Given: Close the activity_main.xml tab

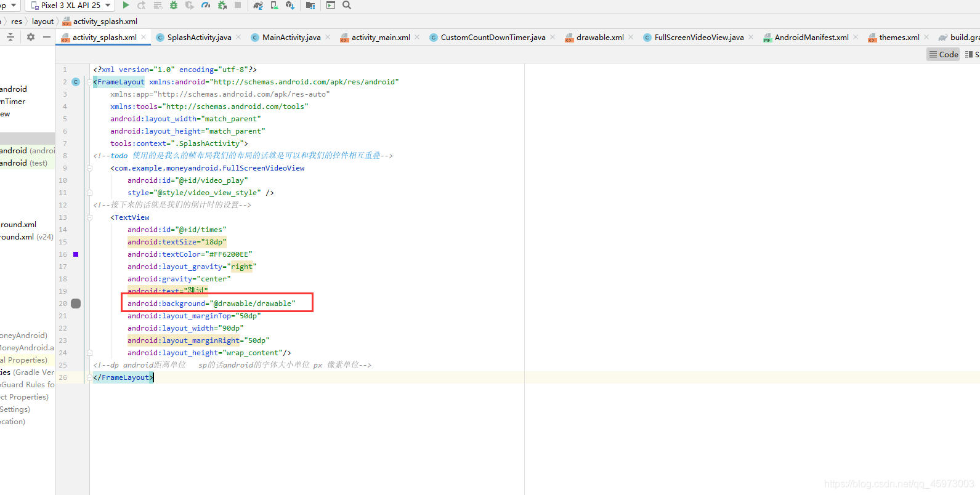Looking at the screenshot, I should (x=417, y=37).
